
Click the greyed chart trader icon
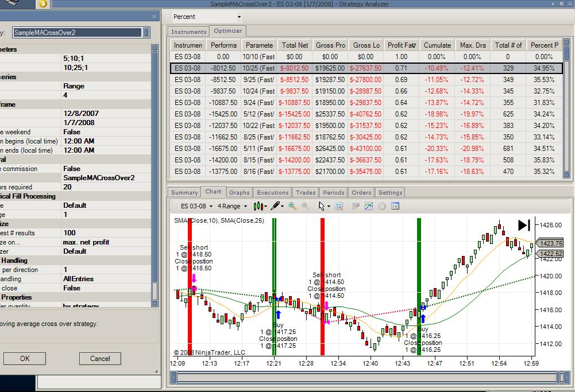click(x=356, y=206)
